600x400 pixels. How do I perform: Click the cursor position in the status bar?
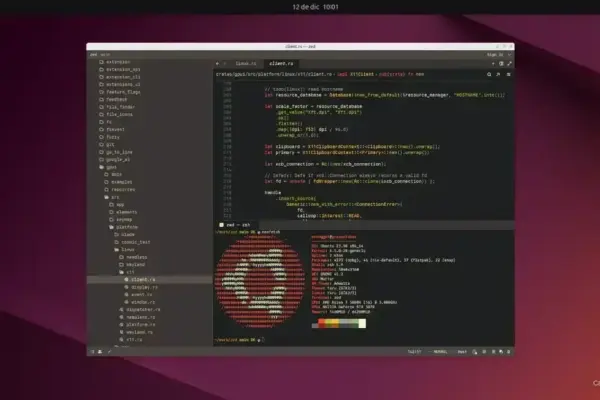click(414, 352)
